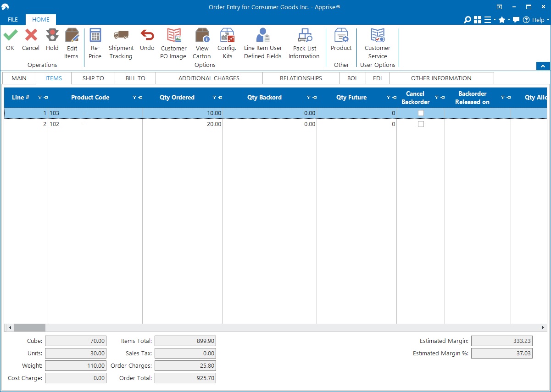Click the magnifier search icon in title area
551x392 pixels.
pos(467,20)
